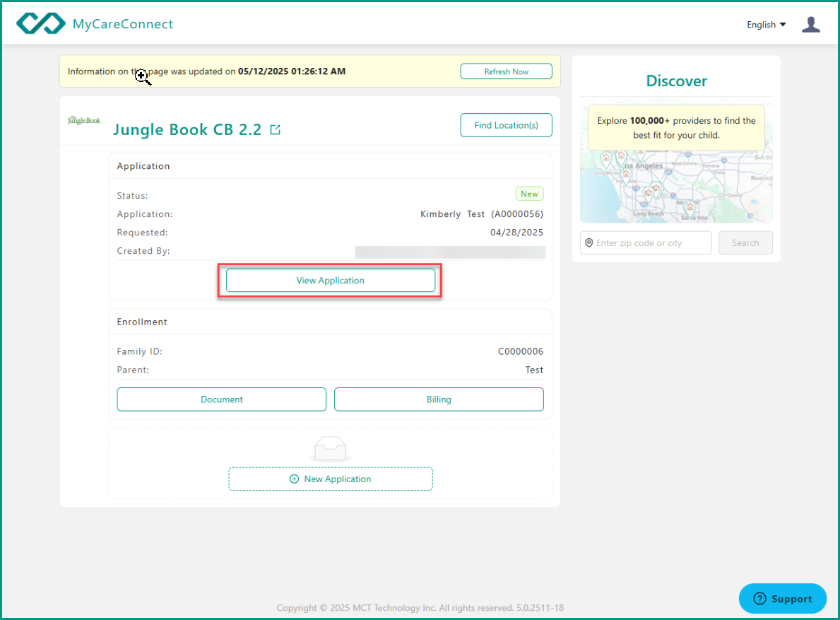Screen dimensions: 840x620
Task: Start a New Application
Action: pos(331,479)
